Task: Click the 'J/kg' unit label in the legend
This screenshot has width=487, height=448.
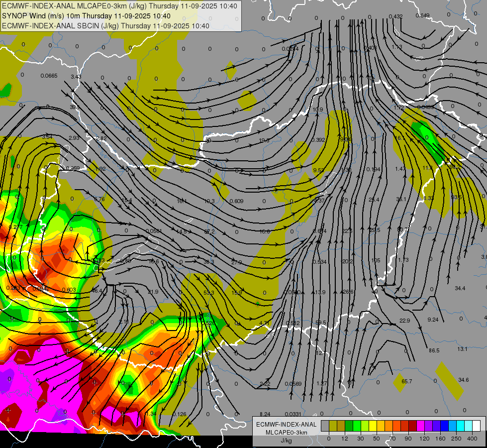Action: pos(287,441)
